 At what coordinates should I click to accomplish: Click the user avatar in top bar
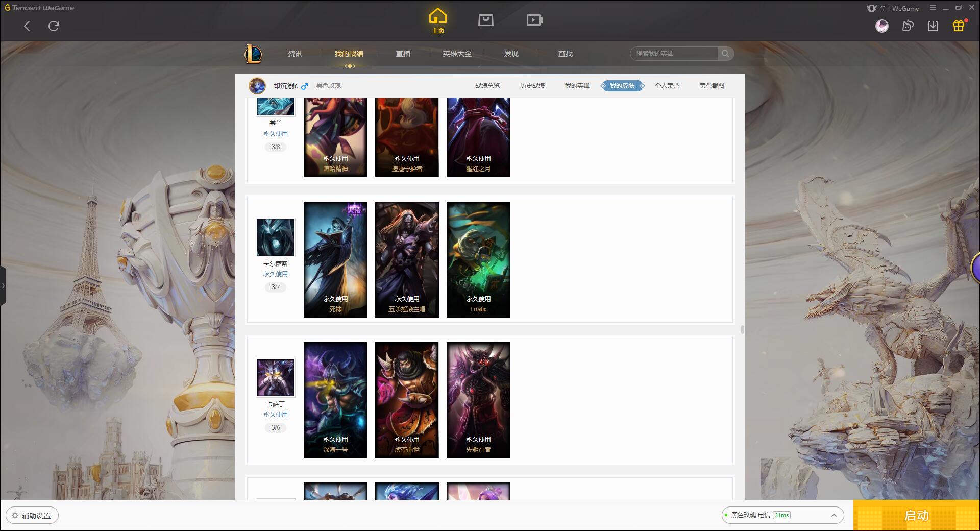(882, 26)
